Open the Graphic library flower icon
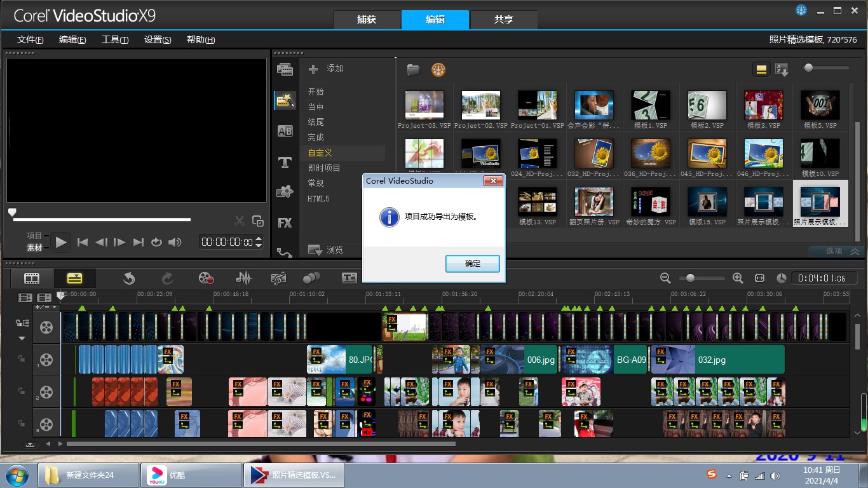Image resolution: width=868 pixels, height=488 pixels. 285,191
